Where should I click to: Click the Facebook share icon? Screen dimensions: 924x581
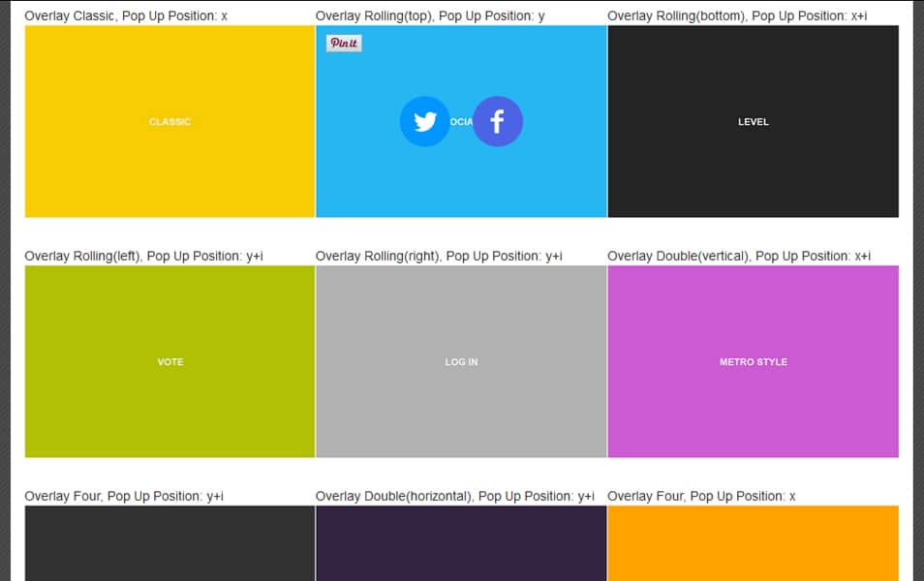(498, 121)
